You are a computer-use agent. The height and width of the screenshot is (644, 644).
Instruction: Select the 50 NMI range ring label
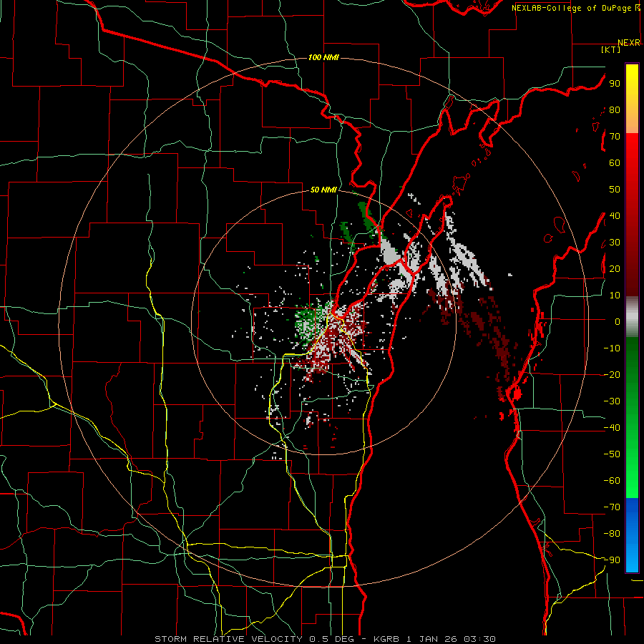click(x=323, y=190)
